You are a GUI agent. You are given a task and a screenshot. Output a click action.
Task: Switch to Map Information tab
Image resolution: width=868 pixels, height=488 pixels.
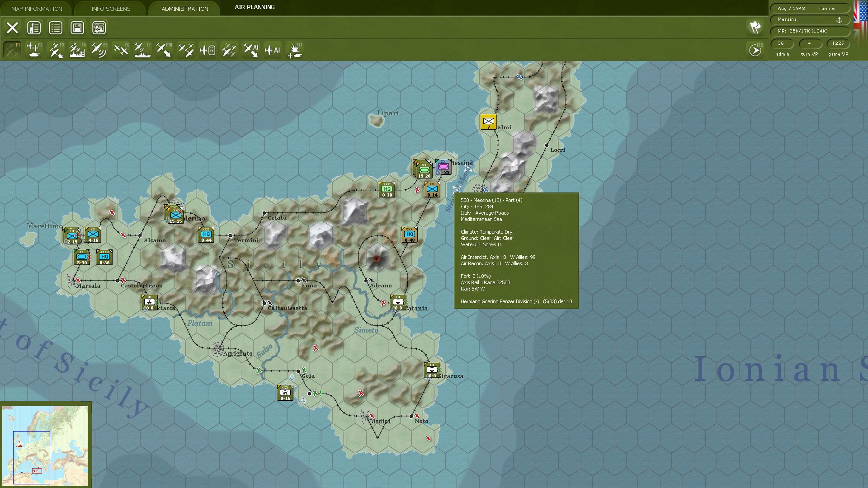[37, 9]
